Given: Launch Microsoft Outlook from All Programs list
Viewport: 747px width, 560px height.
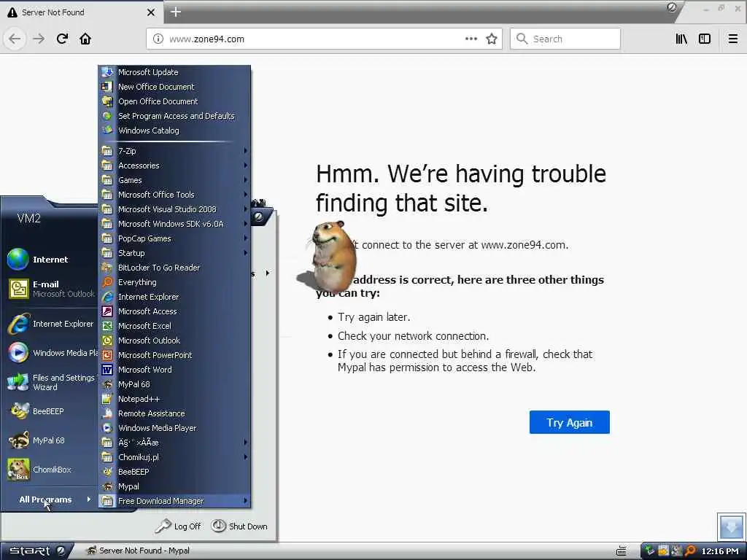Looking at the screenshot, I should tap(174, 341).
